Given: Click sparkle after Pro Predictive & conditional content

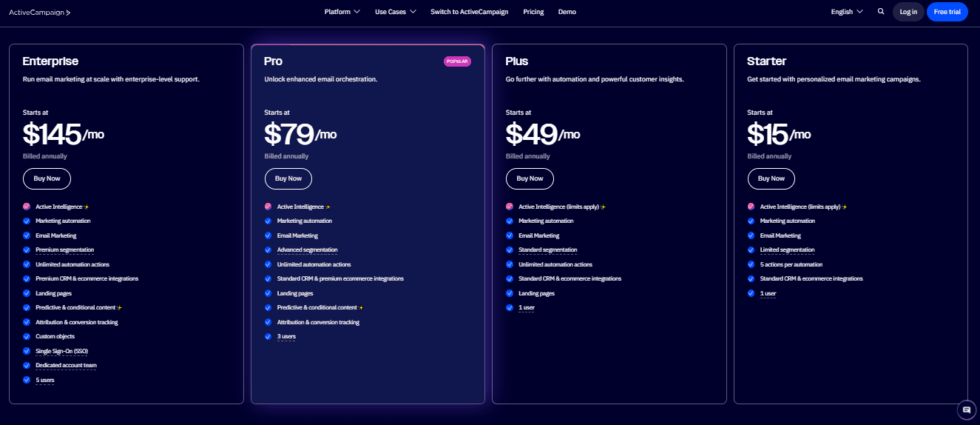Looking at the screenshot, I should pos(361,307).
